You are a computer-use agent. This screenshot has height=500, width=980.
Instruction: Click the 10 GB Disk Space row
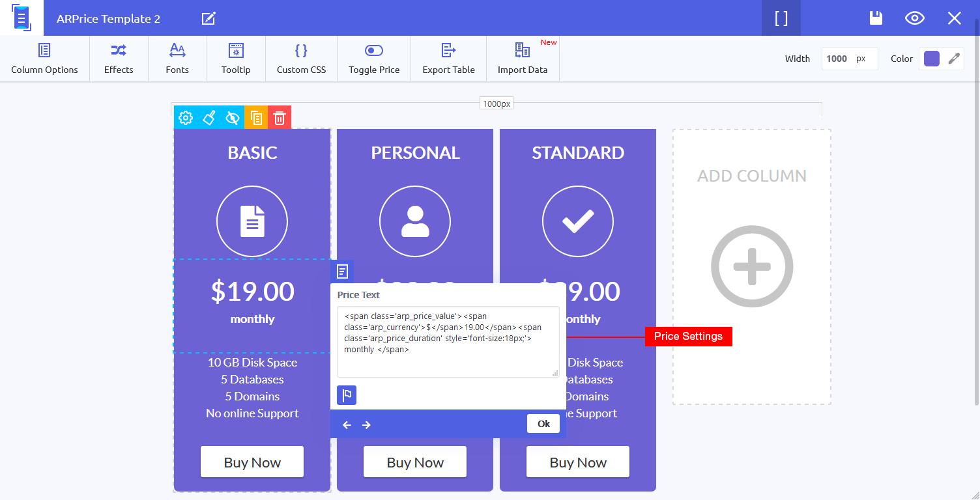click(252, 363)
